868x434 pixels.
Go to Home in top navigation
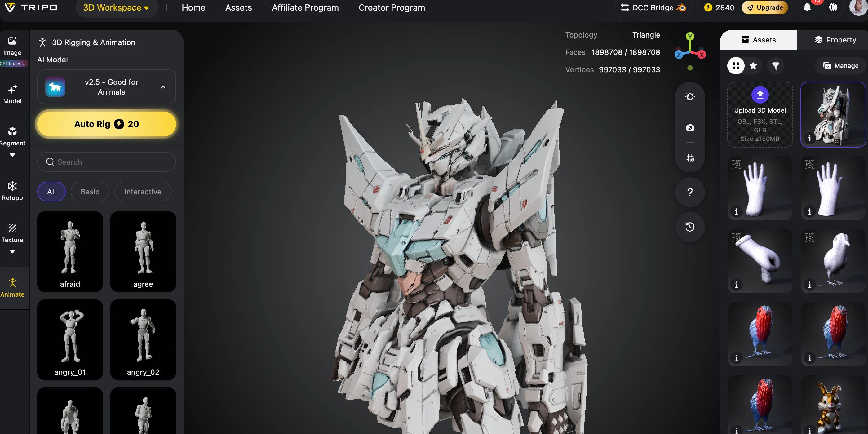pyautogui.click(x=193, y=7)
